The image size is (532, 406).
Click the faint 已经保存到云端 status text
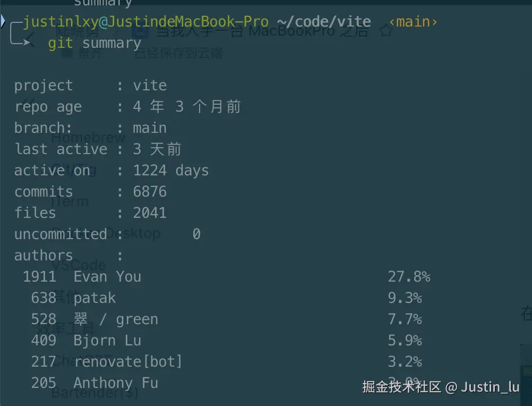coord(178,53)
